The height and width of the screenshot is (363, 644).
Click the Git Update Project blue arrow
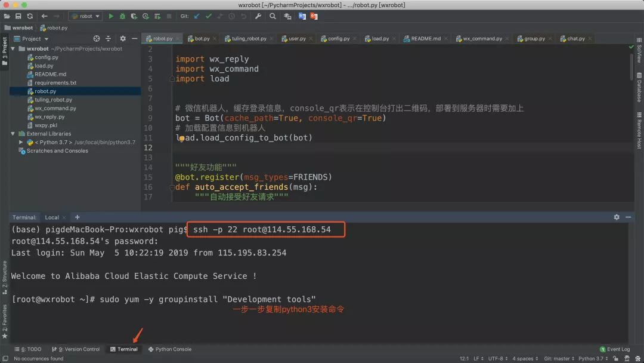tap(197, 16)
